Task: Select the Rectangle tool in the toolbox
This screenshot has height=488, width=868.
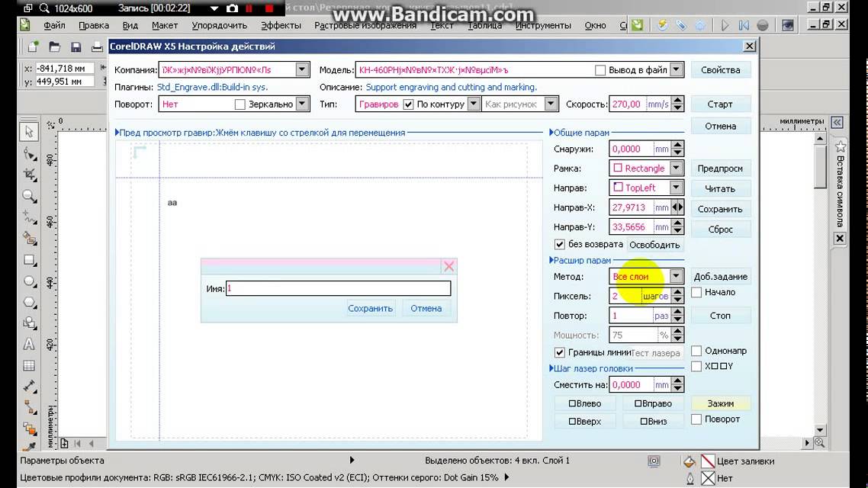Action: tap(29, 260)
